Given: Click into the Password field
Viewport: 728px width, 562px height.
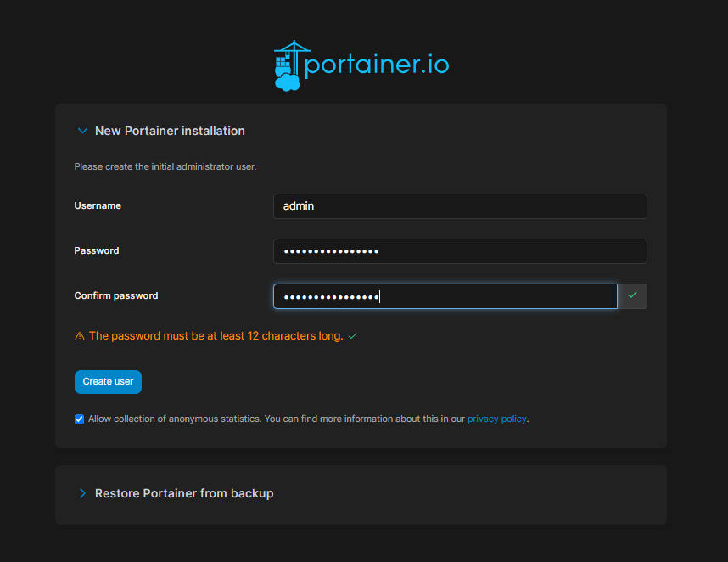Looking at the screenshot, I should pyautogui.click(x=460, y=251).
